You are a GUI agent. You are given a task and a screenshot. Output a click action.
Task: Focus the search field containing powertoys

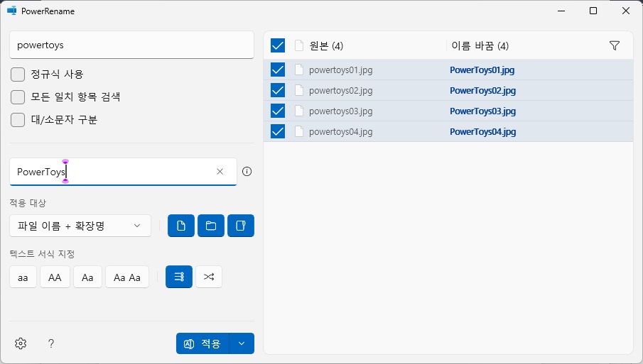pyautogui.click(x=131, y=45)
